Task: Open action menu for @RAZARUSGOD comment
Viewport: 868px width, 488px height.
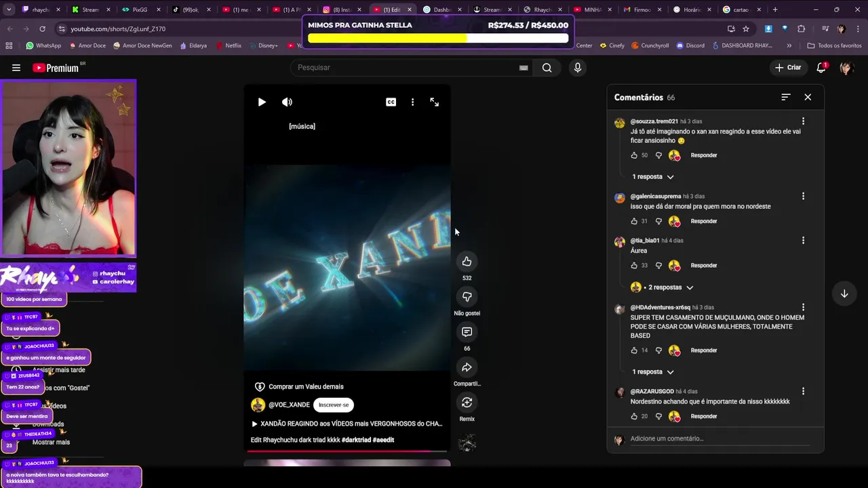Action: point(803,391)
